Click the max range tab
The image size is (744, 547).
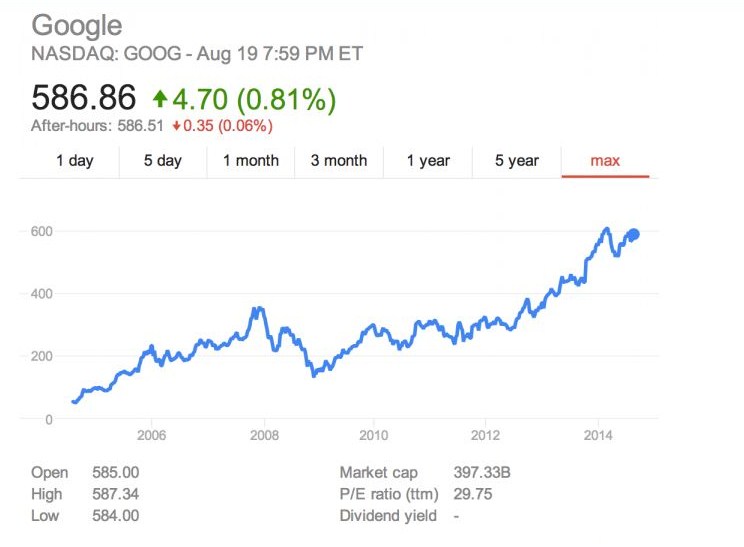[606, 160]
